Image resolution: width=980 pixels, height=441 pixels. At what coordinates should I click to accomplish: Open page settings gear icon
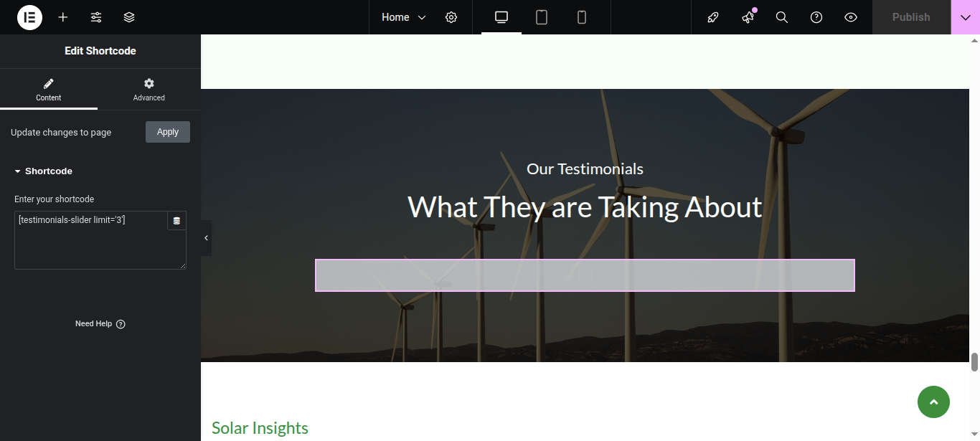point(451,17)
